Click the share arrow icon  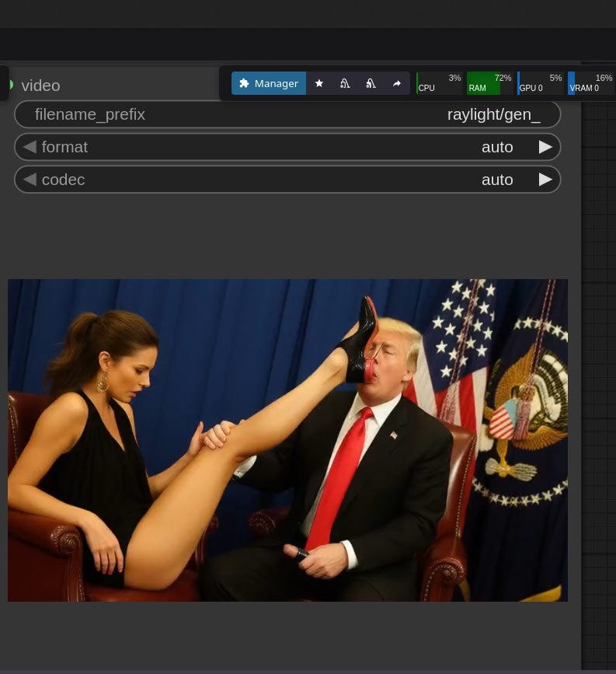397,83
